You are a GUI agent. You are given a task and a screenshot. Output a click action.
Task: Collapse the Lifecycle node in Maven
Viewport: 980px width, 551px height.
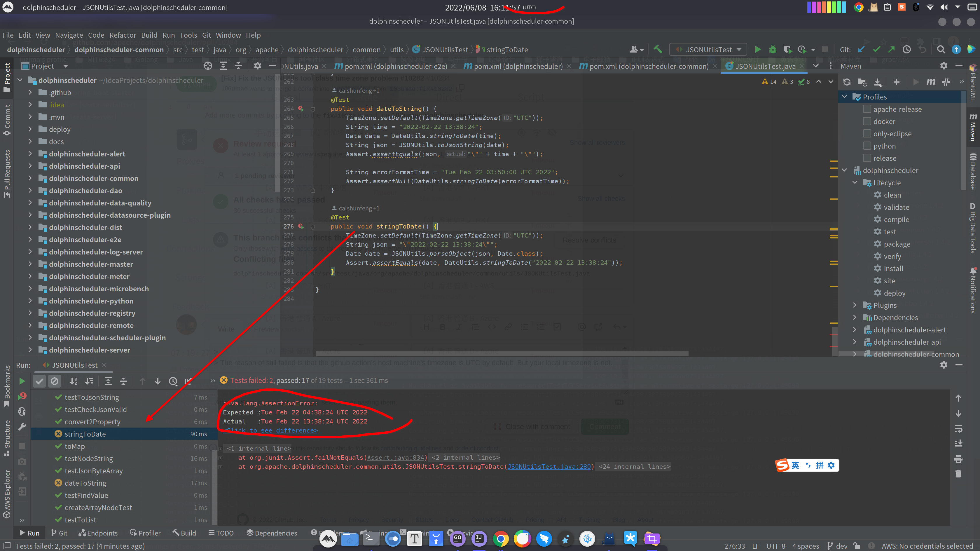point(855,183)
